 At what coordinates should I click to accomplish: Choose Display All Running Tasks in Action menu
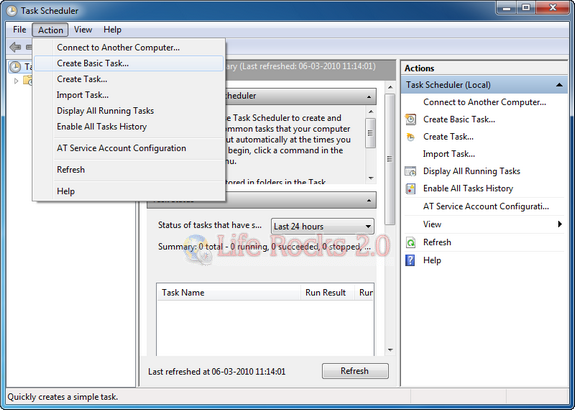coord(129,111)
